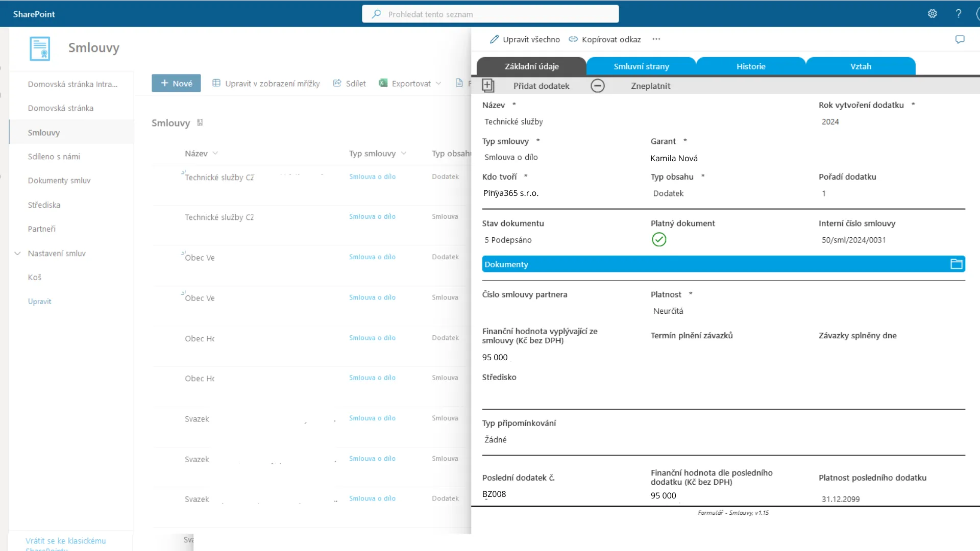Viewport: 980px width, 551px height.
Task: Click the Nové button
Action: [x=176, y=83]
